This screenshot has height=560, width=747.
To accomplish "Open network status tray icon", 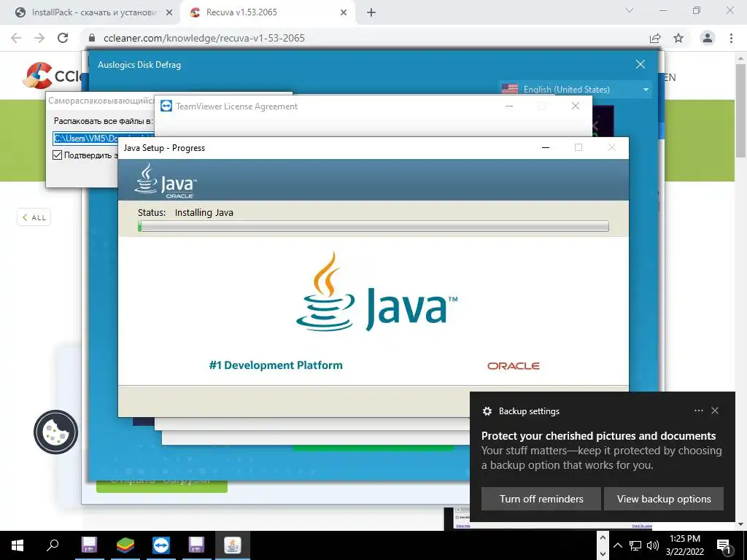I will [635, 545].
